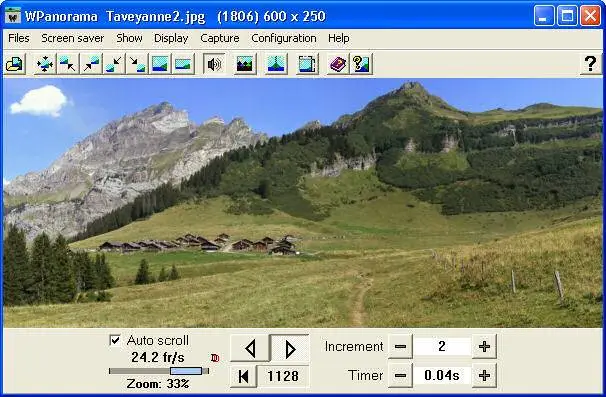The width and height of the screenshot is (606, 397).
Task: Click the question mark picture icon
Action: (x=361, y=64)
